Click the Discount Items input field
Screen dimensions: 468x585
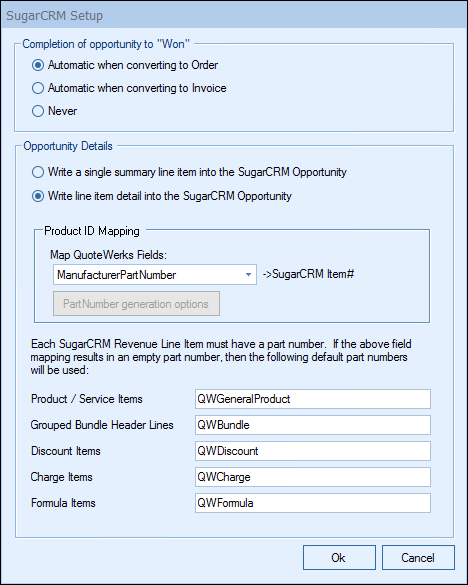(x=312, y=451)
